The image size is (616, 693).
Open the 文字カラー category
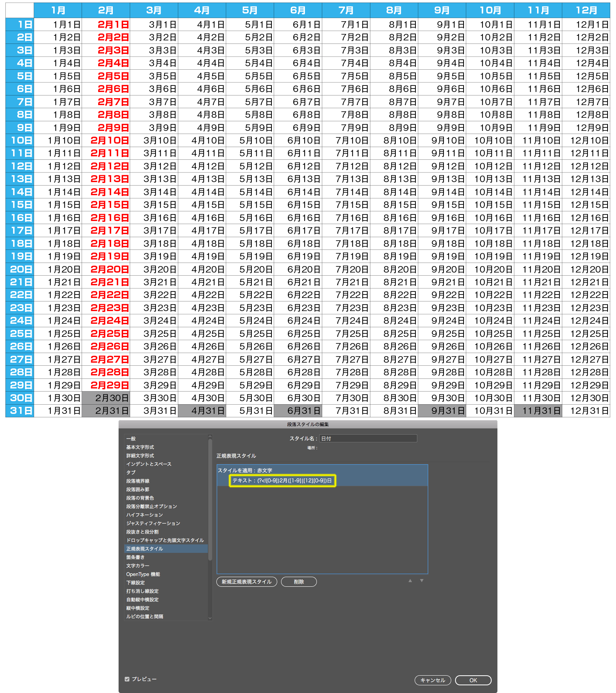point(138,566)
